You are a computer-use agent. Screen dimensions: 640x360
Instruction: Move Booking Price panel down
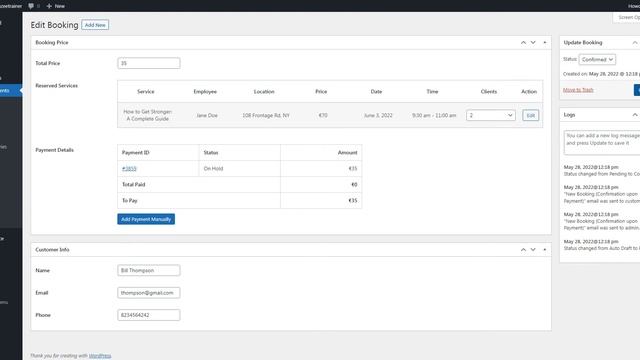pyautogui.click(x=533, y=42)
